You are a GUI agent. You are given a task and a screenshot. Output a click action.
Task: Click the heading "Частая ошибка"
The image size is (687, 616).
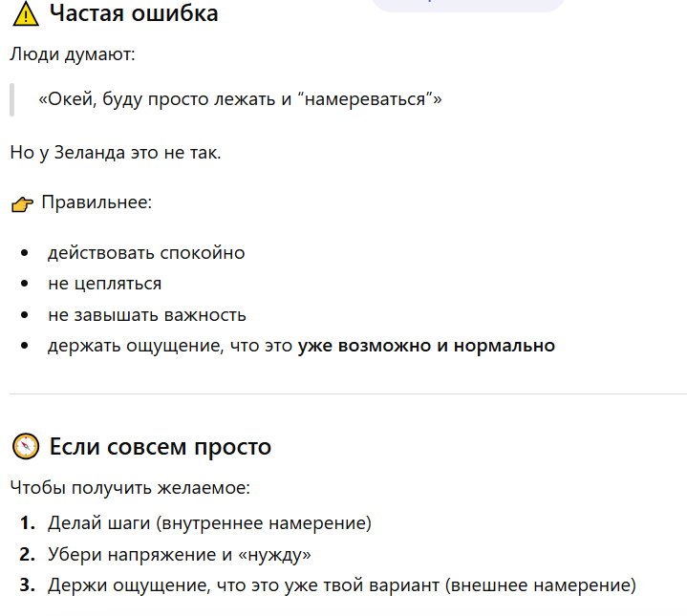(134, 13)
